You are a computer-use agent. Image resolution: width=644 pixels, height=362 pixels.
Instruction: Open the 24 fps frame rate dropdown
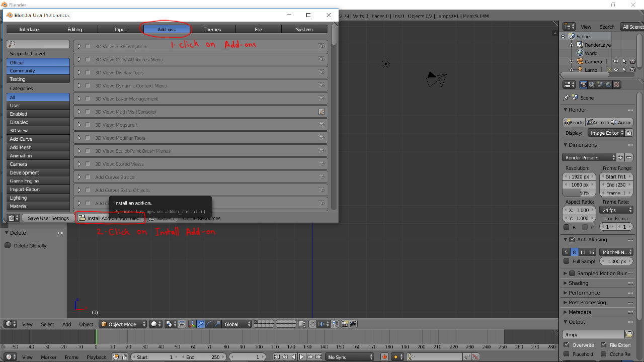(616, 210)
